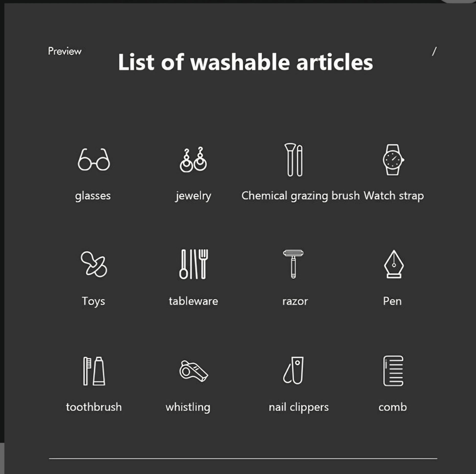Click the makeup brush icon
The image size is (476, 474).
[x=294, y=160]
